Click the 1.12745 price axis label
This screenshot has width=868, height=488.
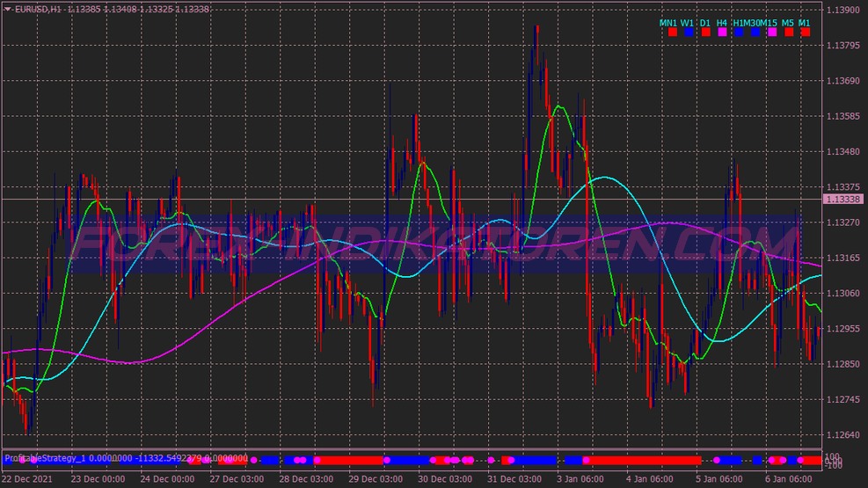coord(843,399)
